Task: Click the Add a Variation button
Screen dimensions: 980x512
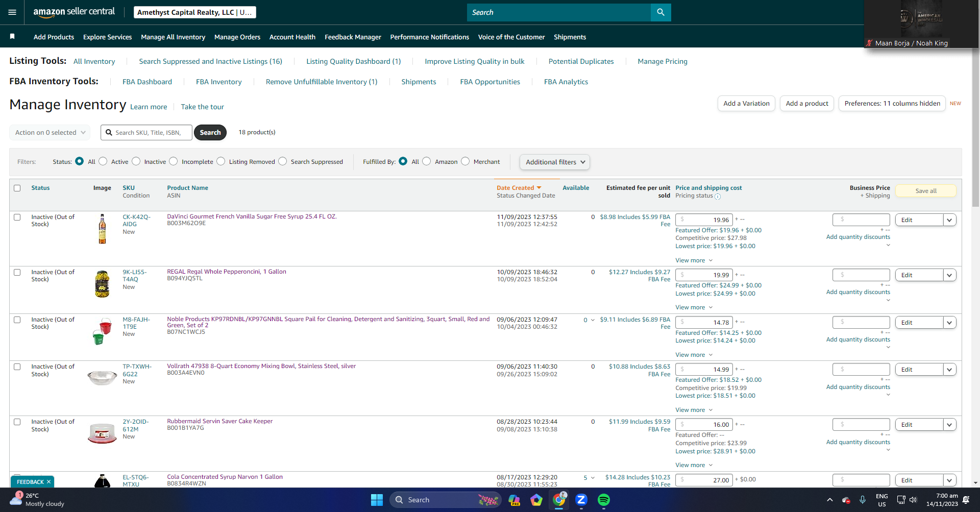Action: [x=746, y=103]
